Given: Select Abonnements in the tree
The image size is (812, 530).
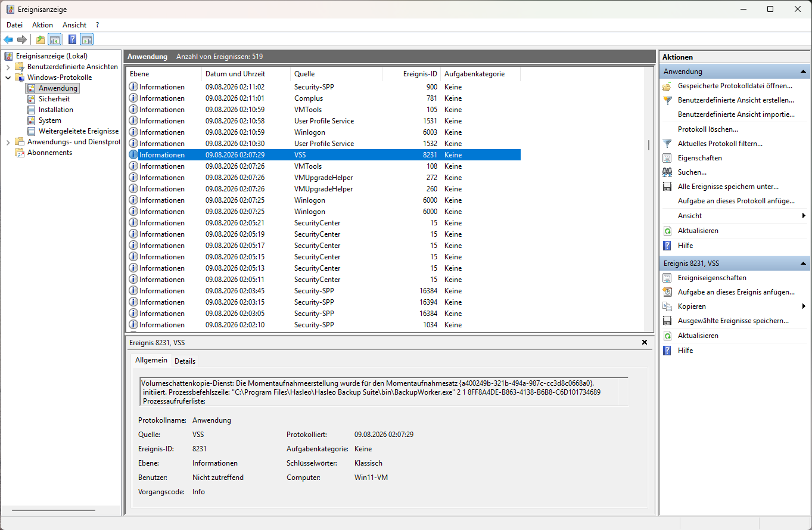Looking at the screenshot, I should [49, 153].
